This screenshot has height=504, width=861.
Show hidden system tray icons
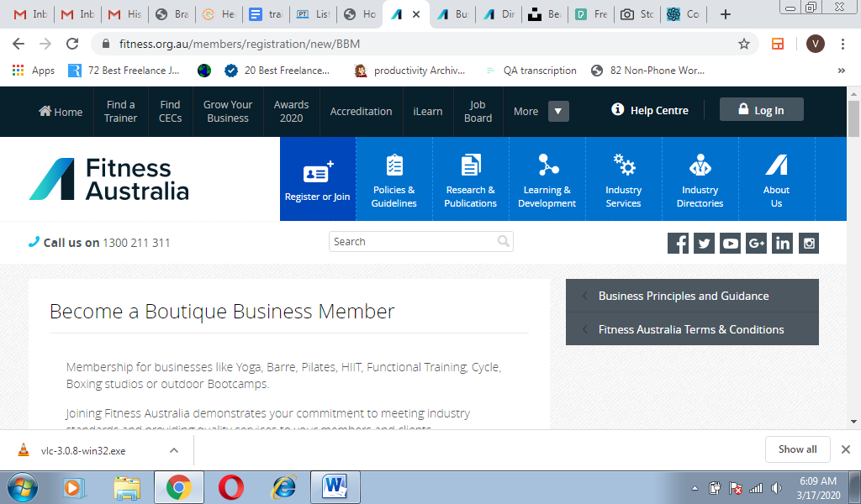[x=695, y=488]
